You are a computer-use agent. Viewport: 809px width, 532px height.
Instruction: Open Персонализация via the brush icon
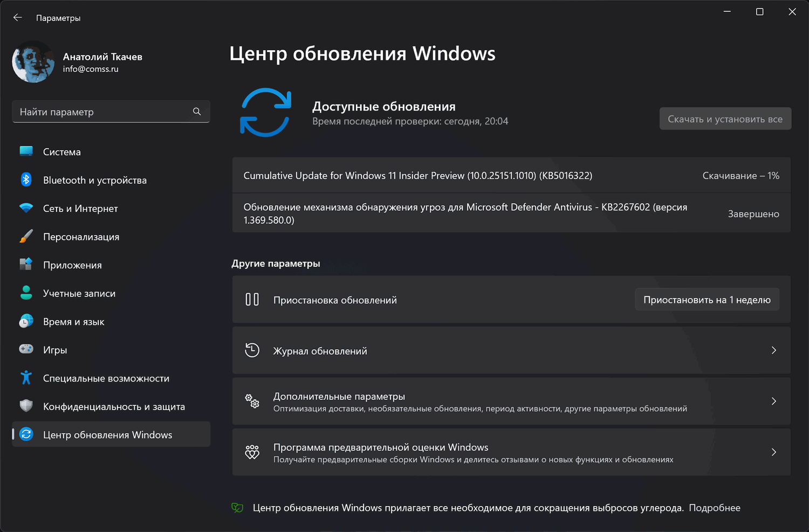pos(26,237)
